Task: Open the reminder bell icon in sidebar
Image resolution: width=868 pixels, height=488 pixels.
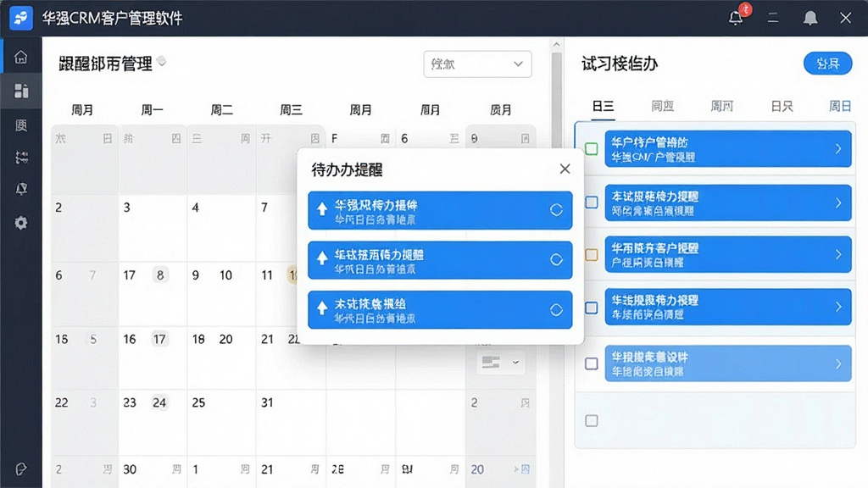Action: pyautogui.click(x=21, y=189)
